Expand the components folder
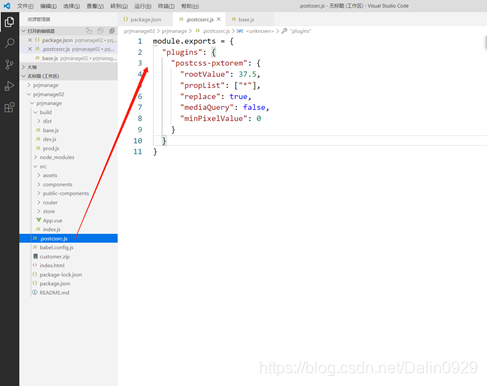 (39, 184)
